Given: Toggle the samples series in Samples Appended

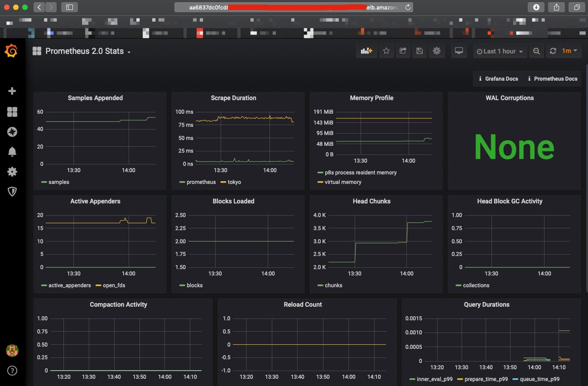Looking at the screenshot, I should (58, 182).
